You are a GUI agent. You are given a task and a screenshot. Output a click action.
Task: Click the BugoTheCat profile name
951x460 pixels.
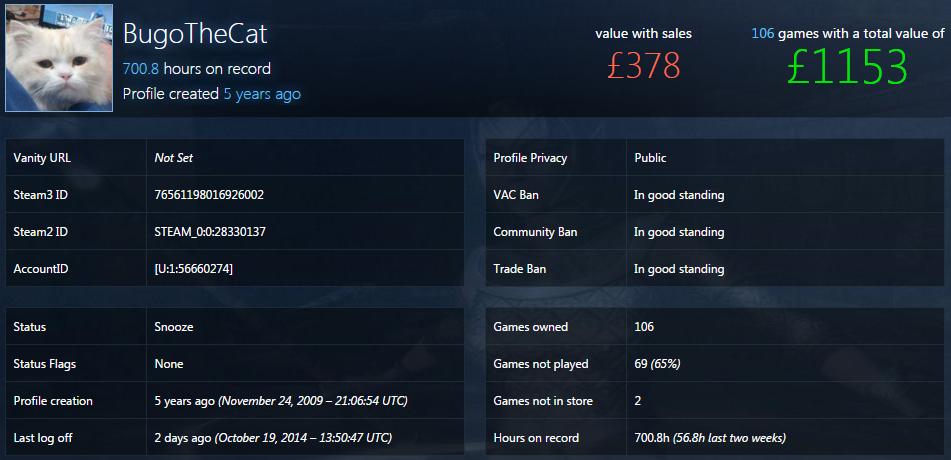[195, 34]
